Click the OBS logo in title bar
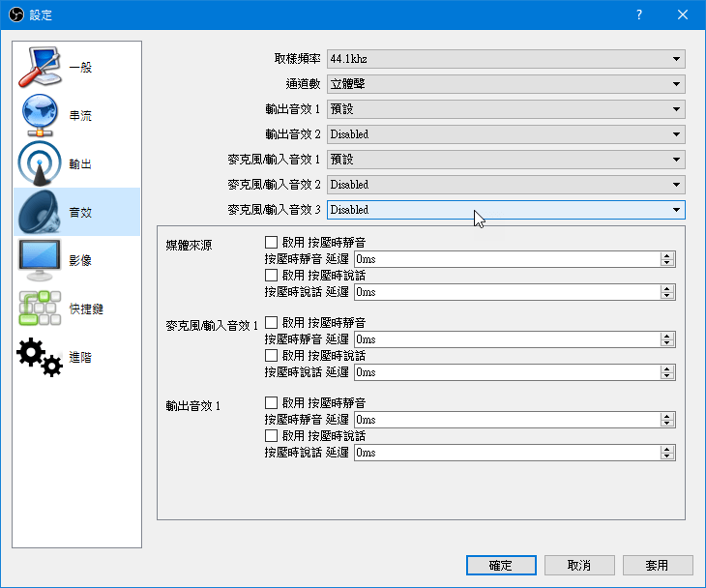 tap(15, 15)
